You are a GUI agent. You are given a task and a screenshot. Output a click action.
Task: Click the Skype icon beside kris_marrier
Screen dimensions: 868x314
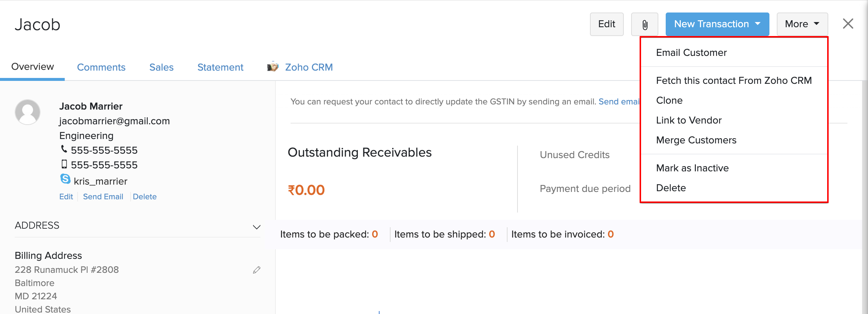point(65,179)
